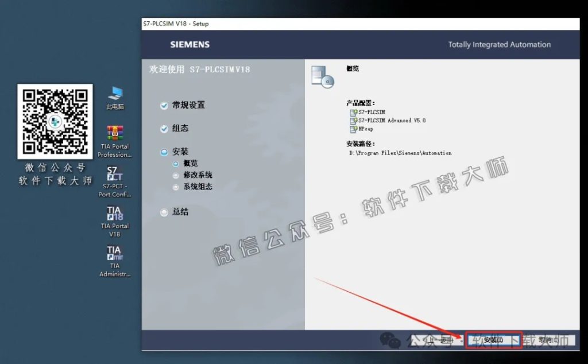The height and width of the screenshot is (364, 588).
Task: Launch TIA Administrator from the desktop
Action: tap(114, 254)
